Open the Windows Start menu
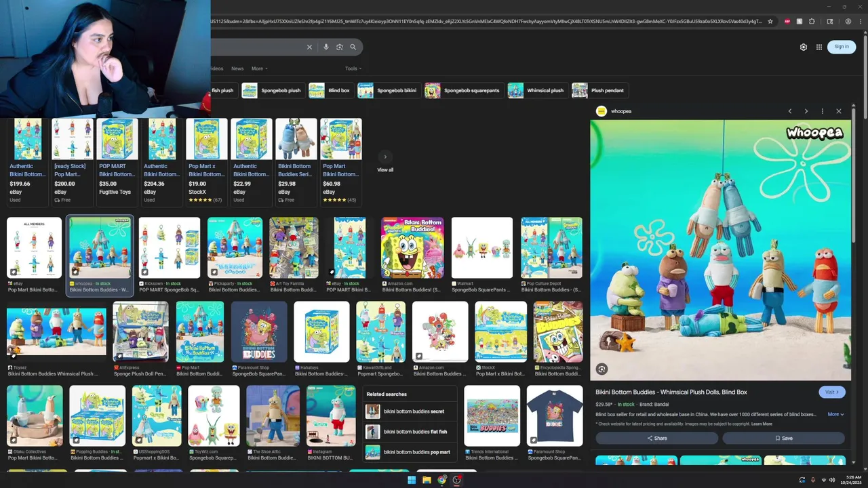Image resolution: width=868 pixels, height=488 pixels. tap(411, 480)
